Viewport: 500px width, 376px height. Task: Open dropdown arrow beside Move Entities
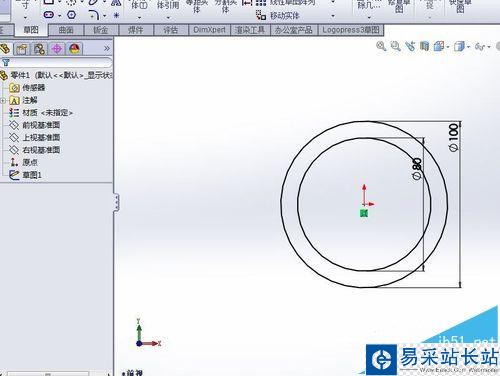[x=333, y=16]
